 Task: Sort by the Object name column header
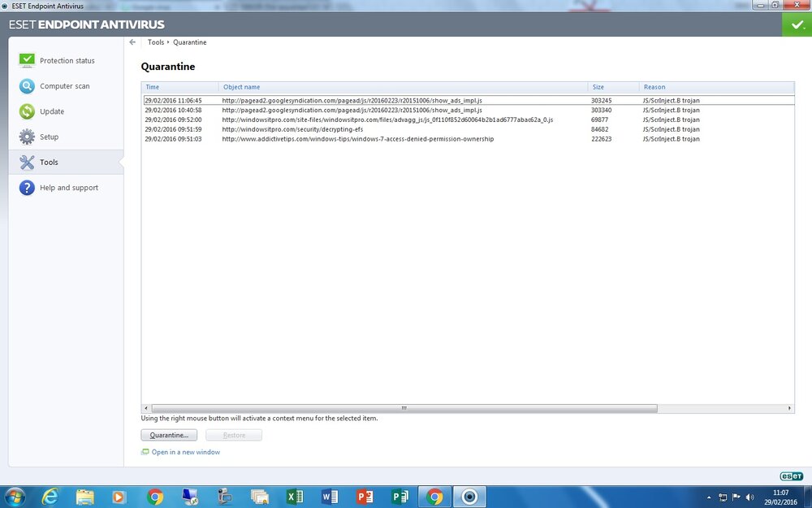click(x=403, y=87)
